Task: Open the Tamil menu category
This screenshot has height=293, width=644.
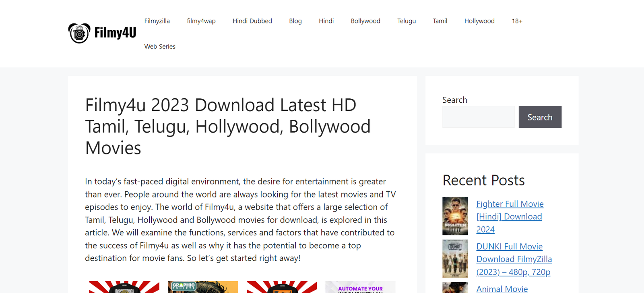Action: tap(440, 21)
